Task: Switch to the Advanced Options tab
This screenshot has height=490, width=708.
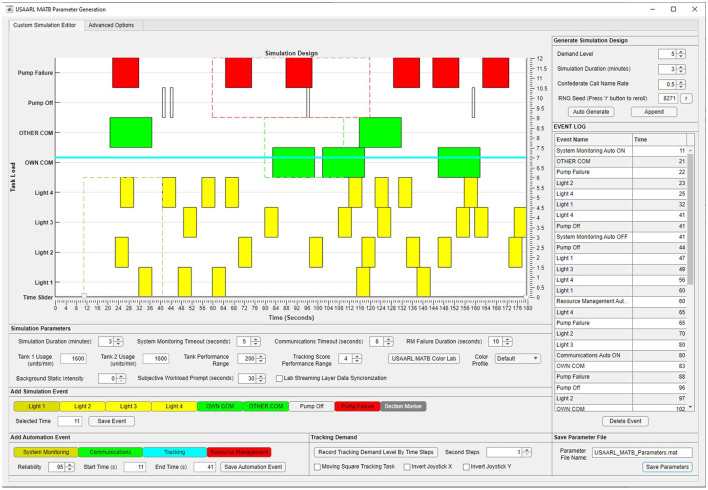Action: tap(111, 24)
